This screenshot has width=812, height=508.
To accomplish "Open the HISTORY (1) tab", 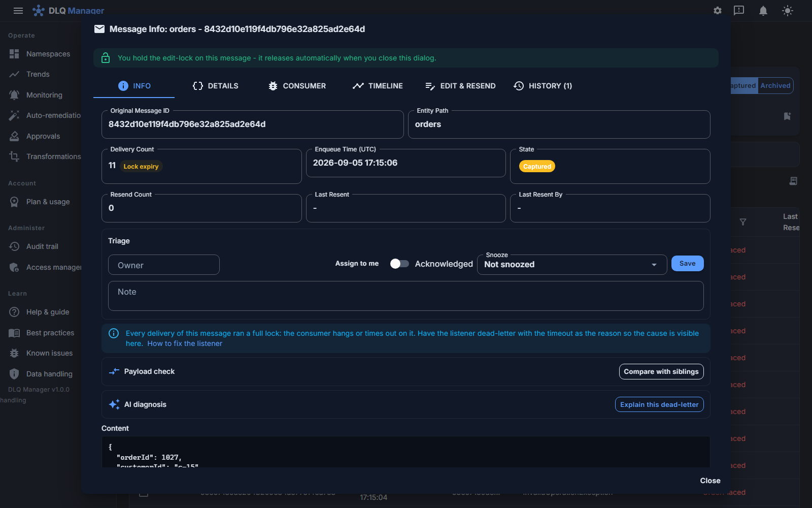I will 543,86.
